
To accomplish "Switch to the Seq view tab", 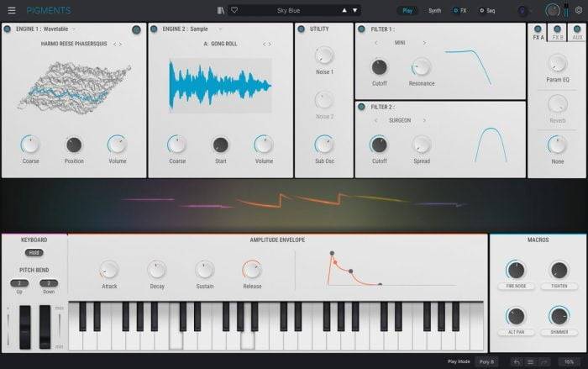I will (x=487, y=11).
